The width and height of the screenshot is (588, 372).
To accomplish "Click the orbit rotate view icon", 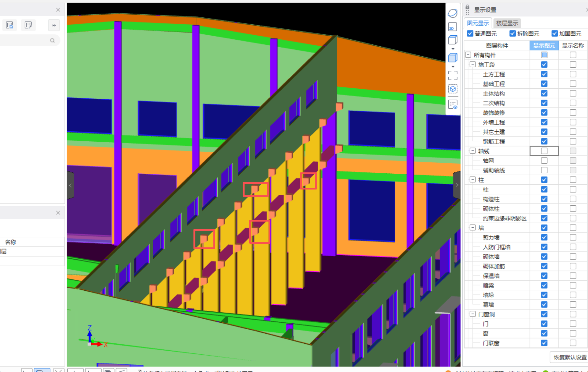I will (x=453, y=13).
